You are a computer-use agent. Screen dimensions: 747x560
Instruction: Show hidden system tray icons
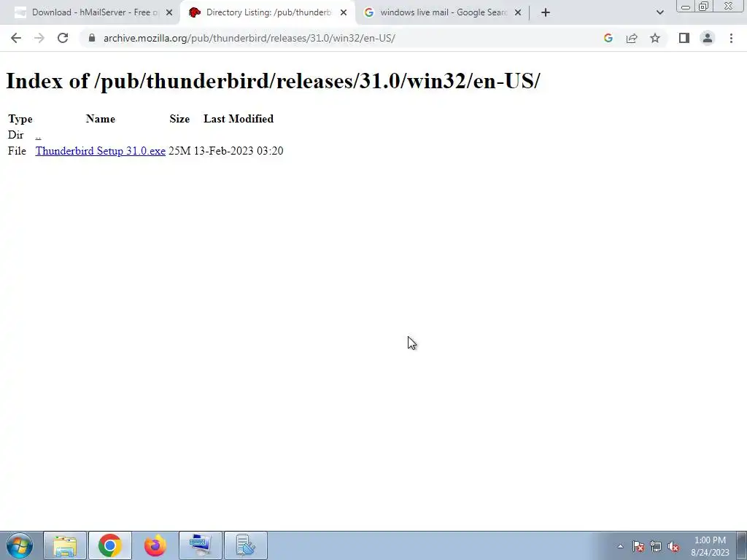pos(620,546)
